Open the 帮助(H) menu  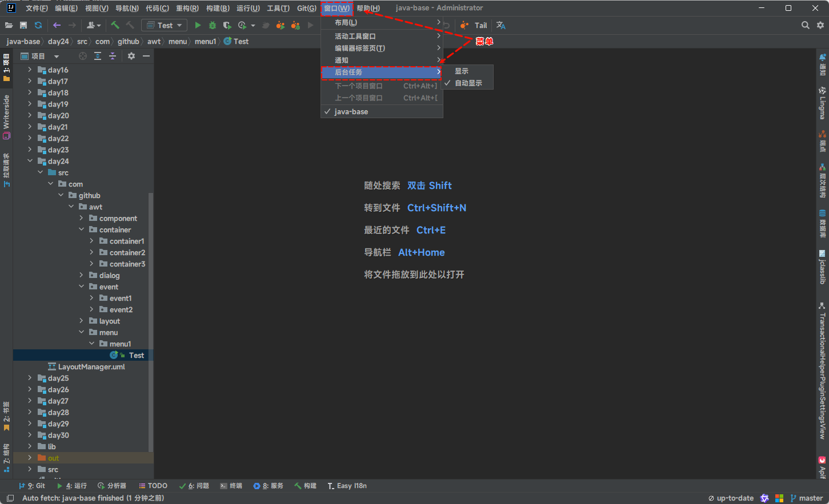pos(368,8)
